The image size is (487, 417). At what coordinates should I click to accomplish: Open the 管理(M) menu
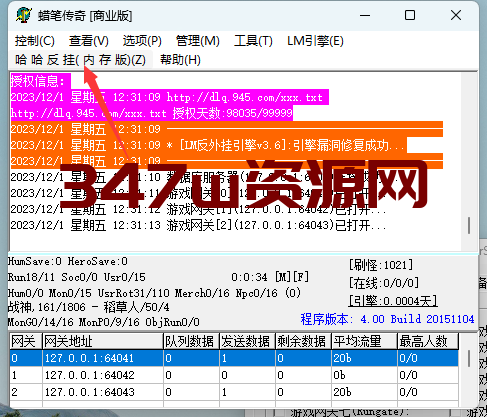point(197,41)
